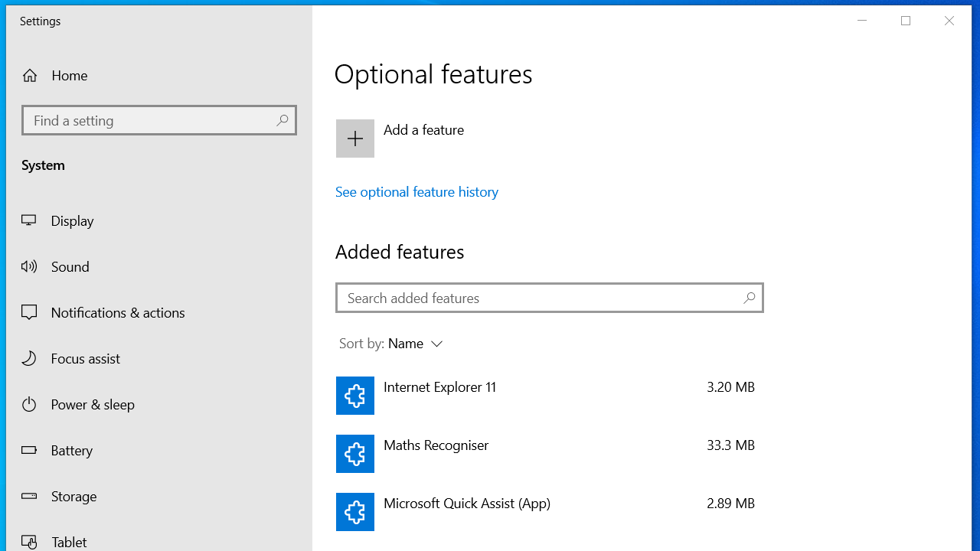Click the Home icon in sidebar

point(30,76)
